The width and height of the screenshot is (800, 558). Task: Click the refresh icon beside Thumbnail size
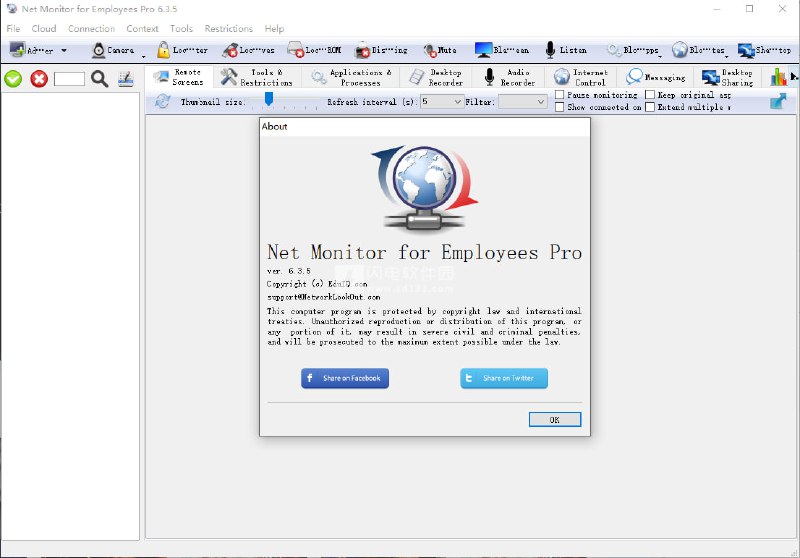coord(163,101)
